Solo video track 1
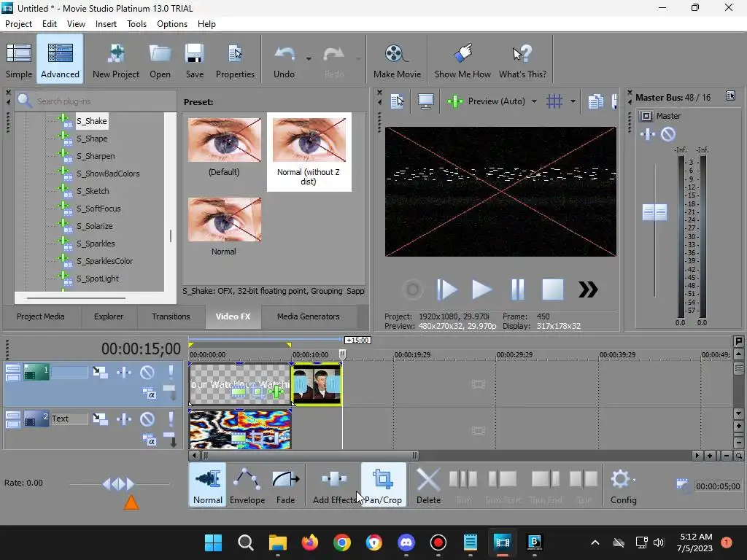747x560 pixels. point(171,372)
